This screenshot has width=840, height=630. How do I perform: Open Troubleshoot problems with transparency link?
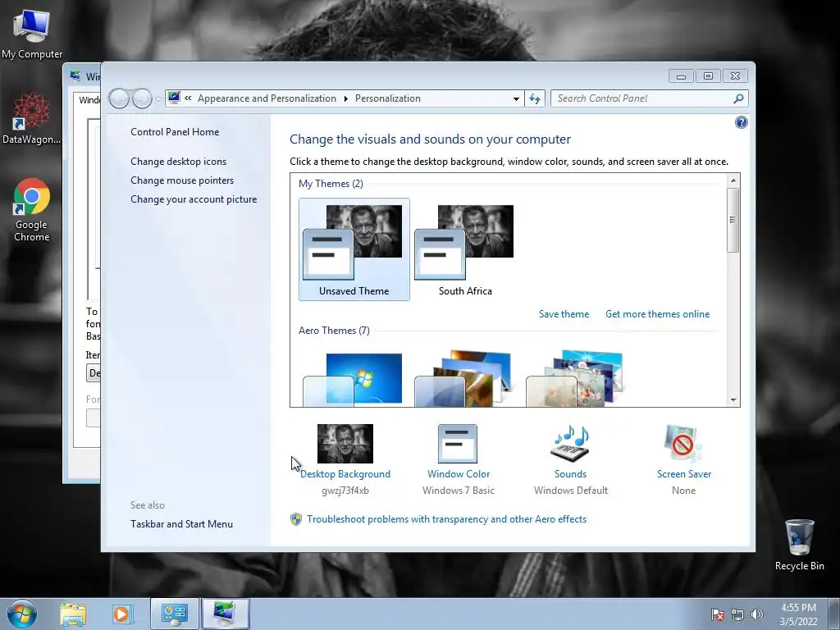point(446,519)
